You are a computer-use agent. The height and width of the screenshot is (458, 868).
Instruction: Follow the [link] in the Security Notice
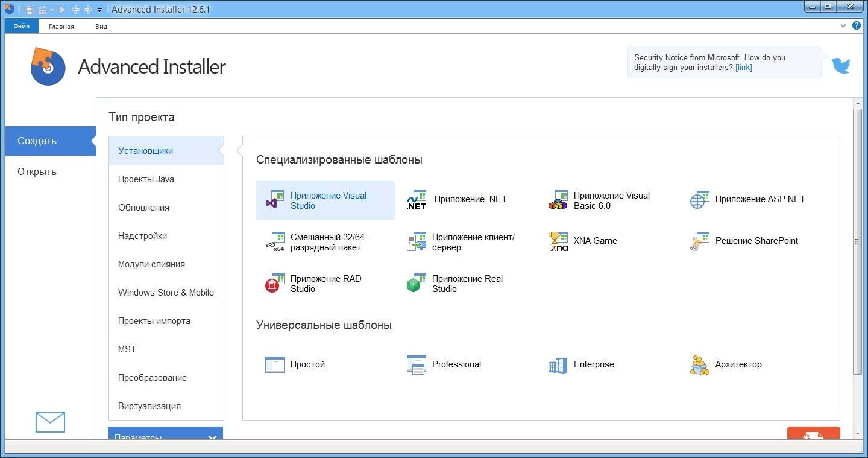point(744,68)
